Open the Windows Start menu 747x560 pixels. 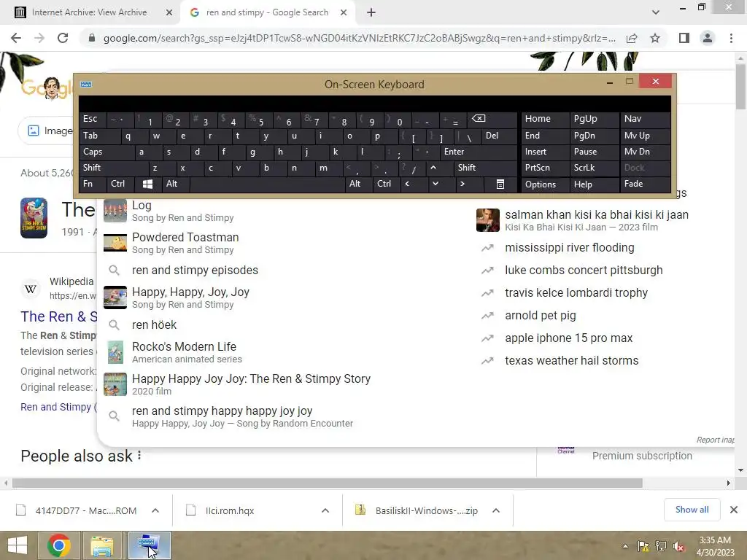tap(18, 545)
